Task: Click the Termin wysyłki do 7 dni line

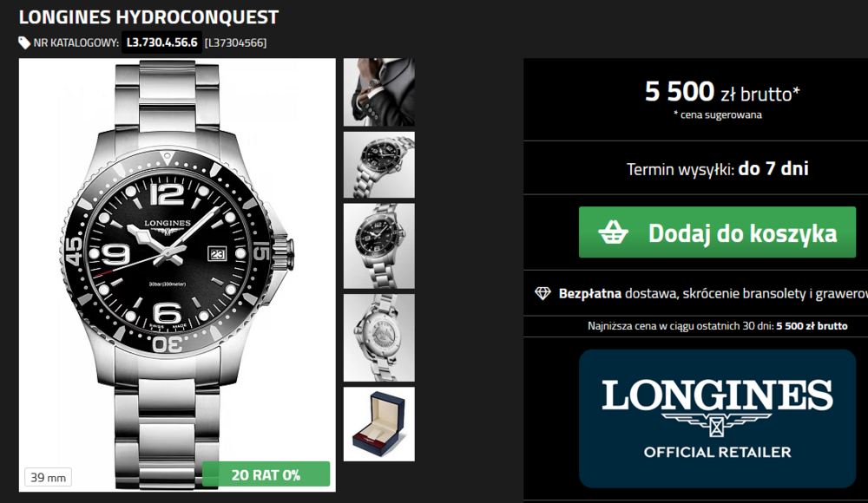Action: [x=718, y=168]
